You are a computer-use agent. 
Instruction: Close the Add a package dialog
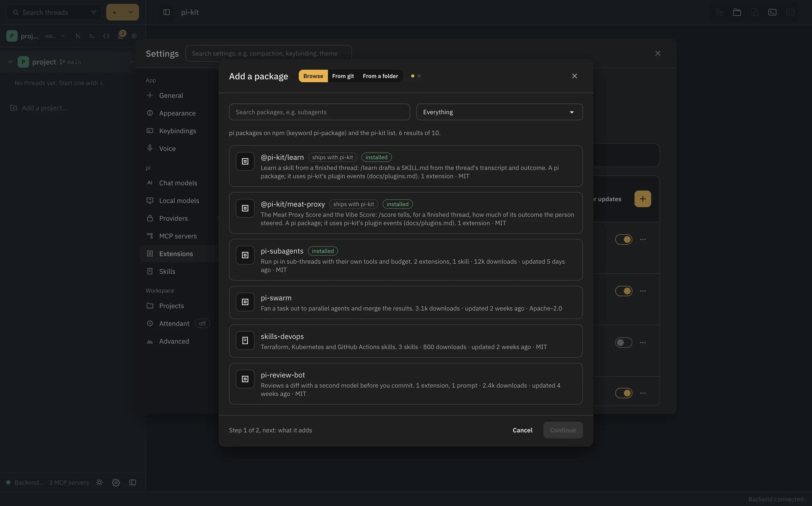[x=574, y=76]
